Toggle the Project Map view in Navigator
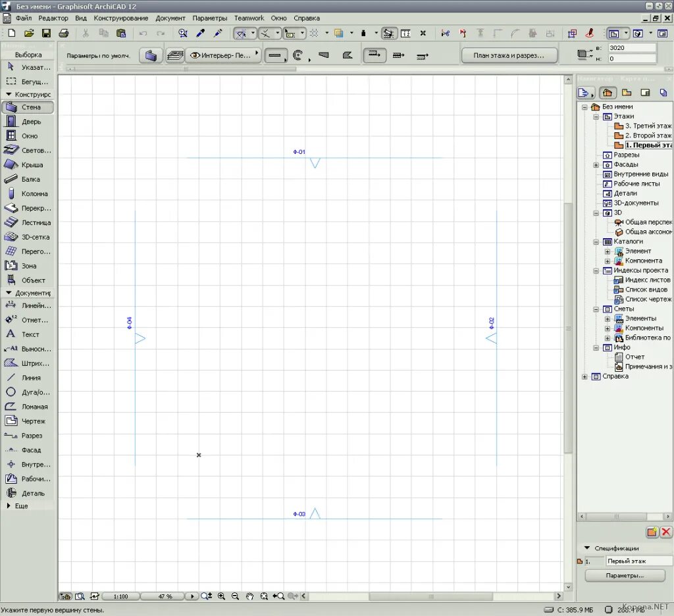This screenshot has width=674, height=616. coord(608,92)
